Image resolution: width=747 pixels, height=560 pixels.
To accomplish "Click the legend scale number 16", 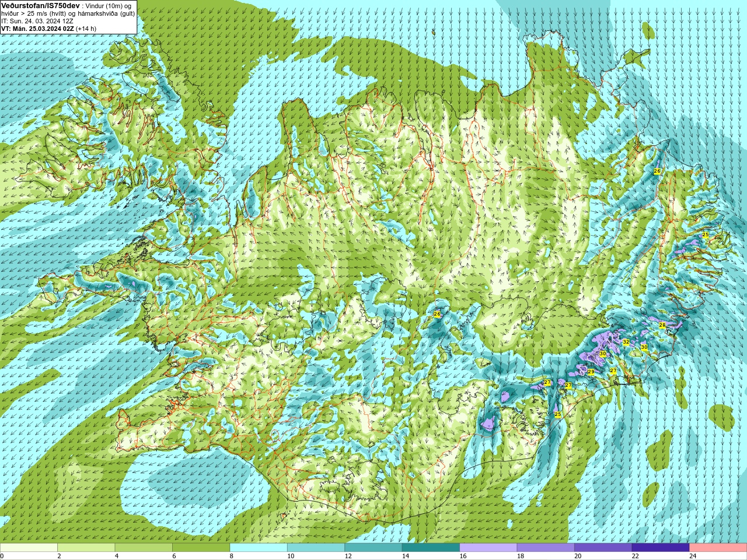I will (x=463, y=556).
